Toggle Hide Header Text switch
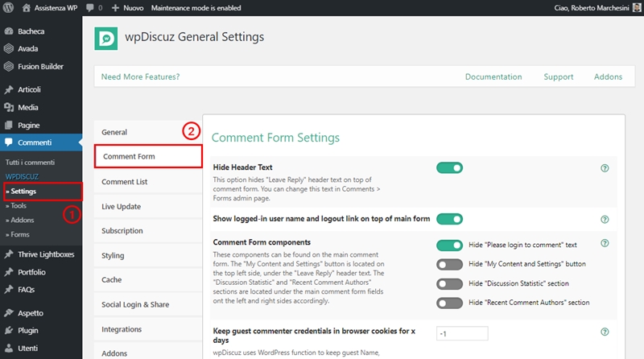Viewport: 644px width, 359px height. pos(449,168)
